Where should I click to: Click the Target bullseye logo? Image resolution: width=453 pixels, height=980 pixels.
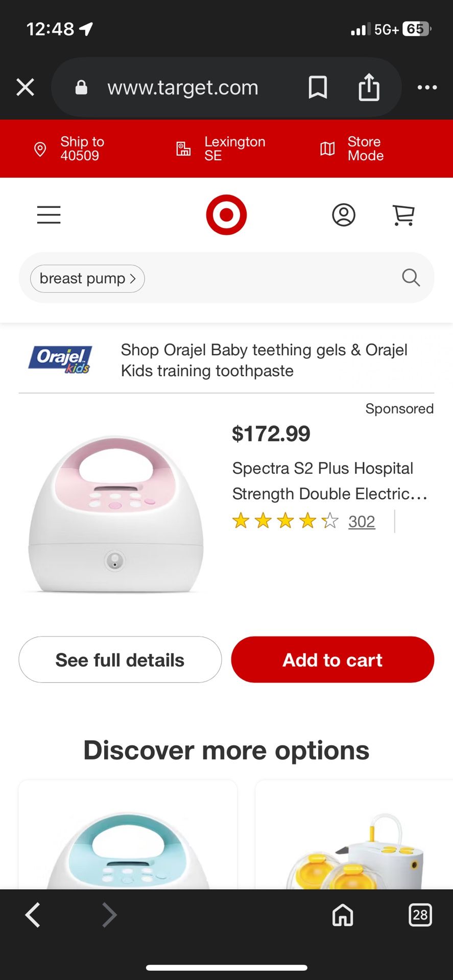(226, 214)
